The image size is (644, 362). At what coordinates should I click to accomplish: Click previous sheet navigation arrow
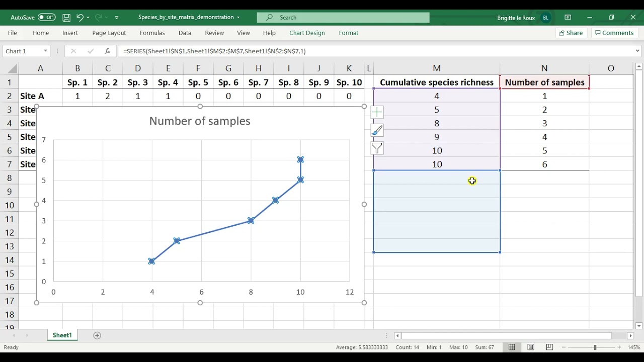click(x=14, y=335)
